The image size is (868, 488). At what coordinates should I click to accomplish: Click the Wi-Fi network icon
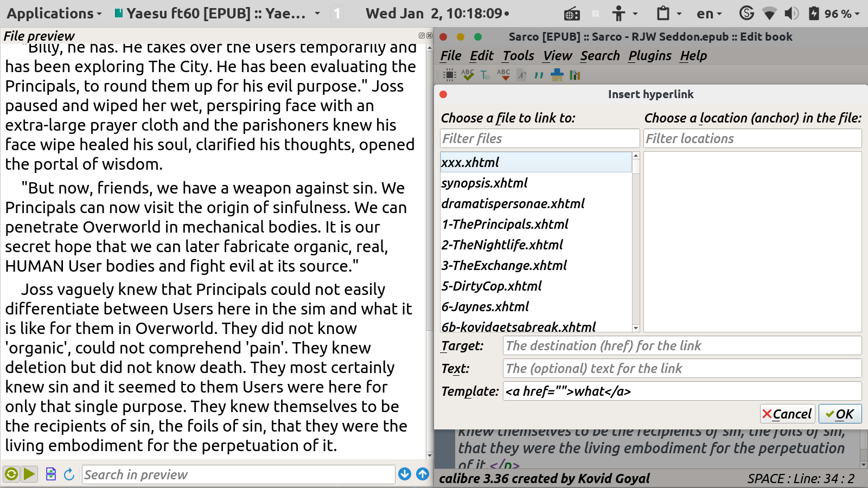[x=769, y=14]
